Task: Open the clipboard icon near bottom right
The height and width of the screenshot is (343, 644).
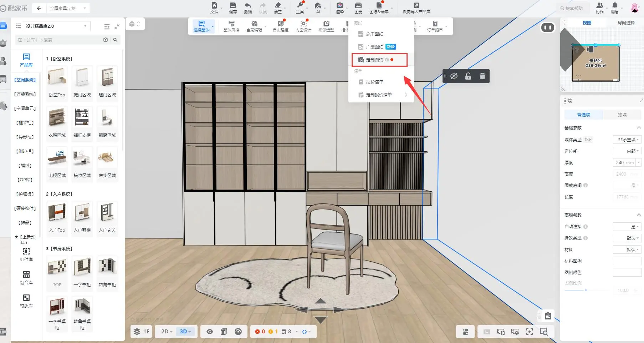Action: (548, 316)
